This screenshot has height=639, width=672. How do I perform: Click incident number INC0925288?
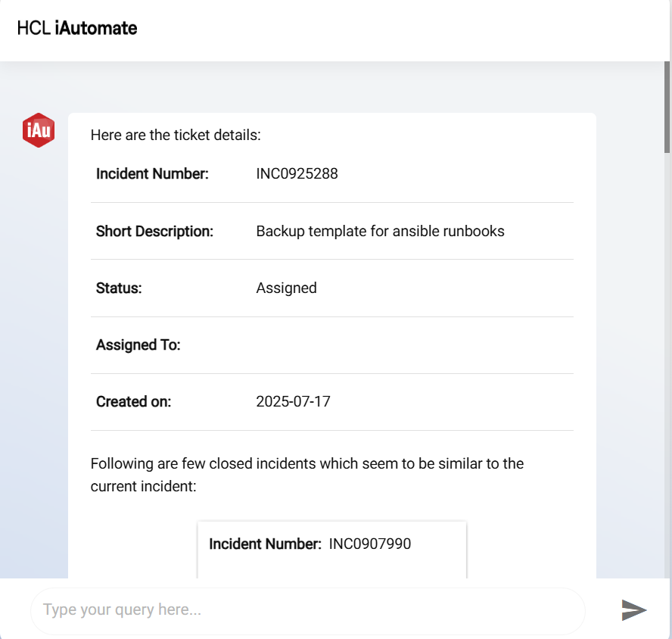297,174
